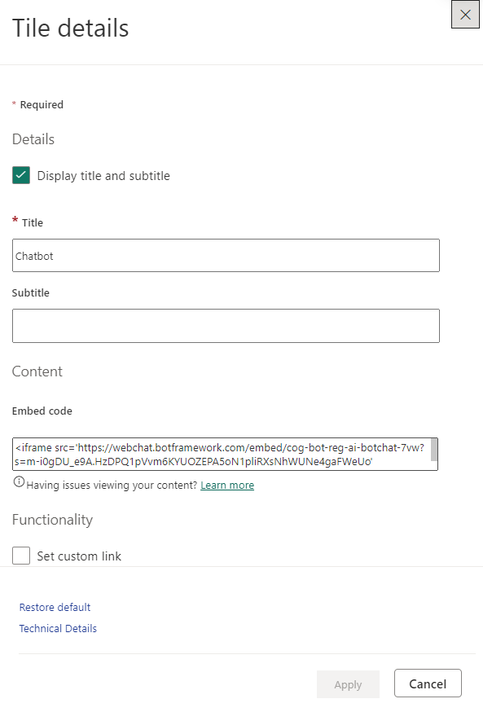Click the info icon beside viewing issues
Viewport: 483px width, 712px height.
click(19, 482)
